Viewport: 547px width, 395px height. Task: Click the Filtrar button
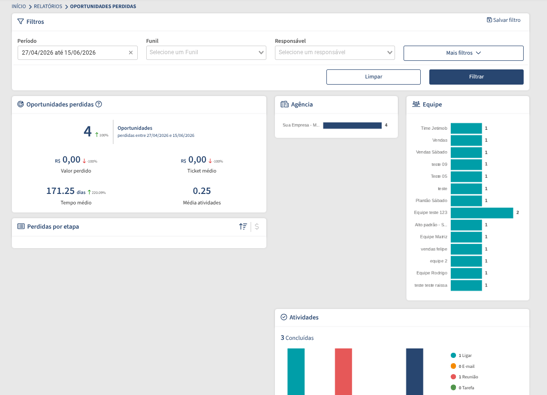point(476,77)
